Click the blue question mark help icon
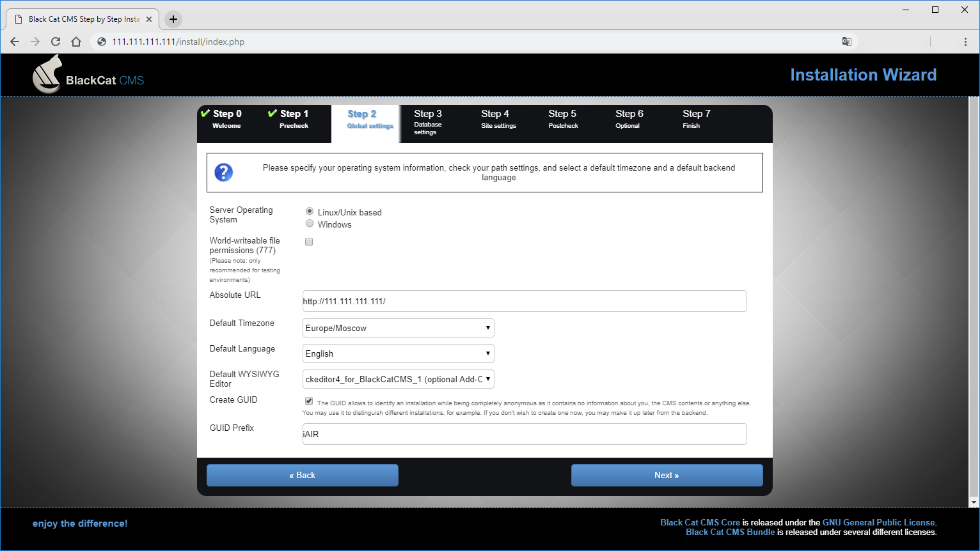The height and width of the screenshot is (551, 980). click(x=223, y=172)
